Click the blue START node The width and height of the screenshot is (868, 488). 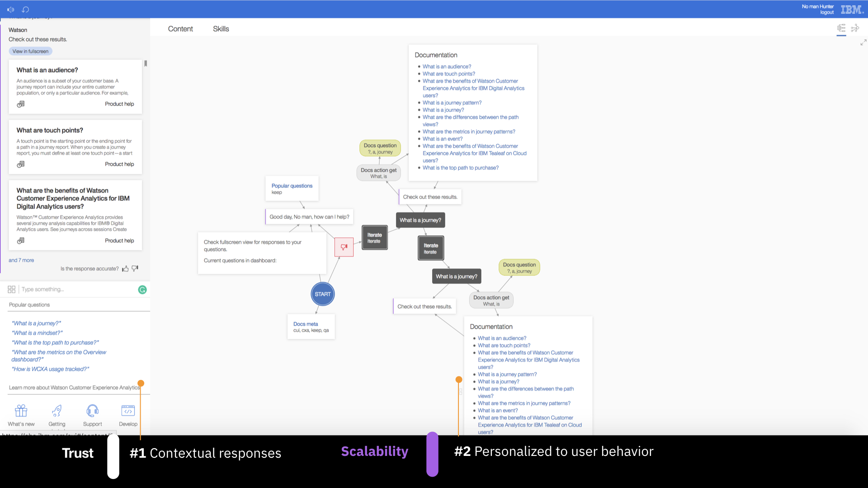click(323, 294)
